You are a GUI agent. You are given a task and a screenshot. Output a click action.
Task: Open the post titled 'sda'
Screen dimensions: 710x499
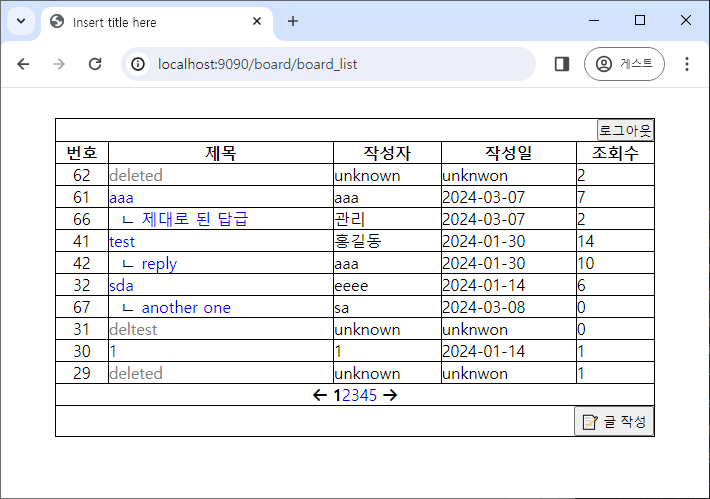pos(121,286)
